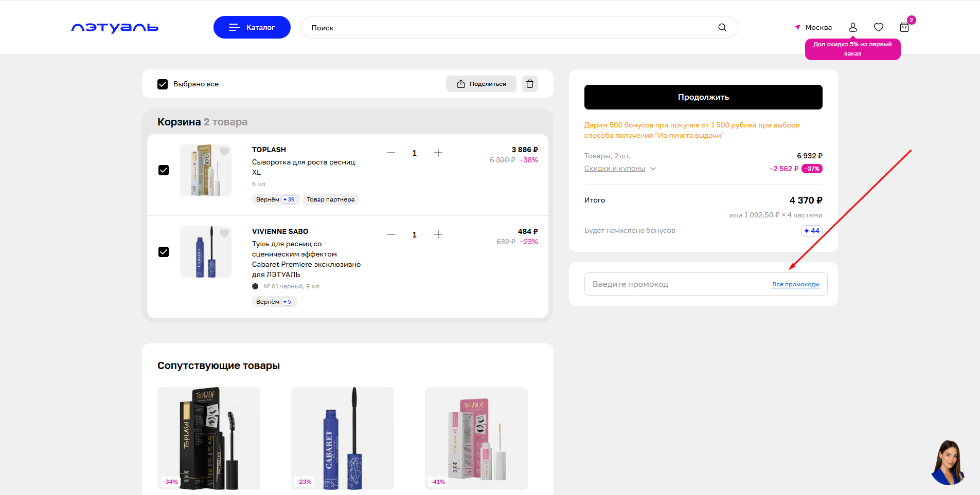
Task: Add TOPLASH serum to favorites heart
Action: coord(224,152)
